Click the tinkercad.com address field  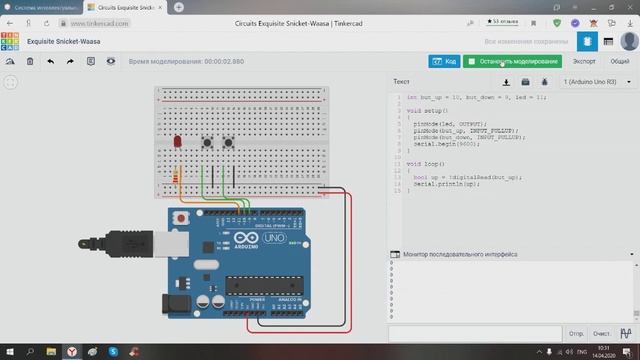click(x=99, y=23)
